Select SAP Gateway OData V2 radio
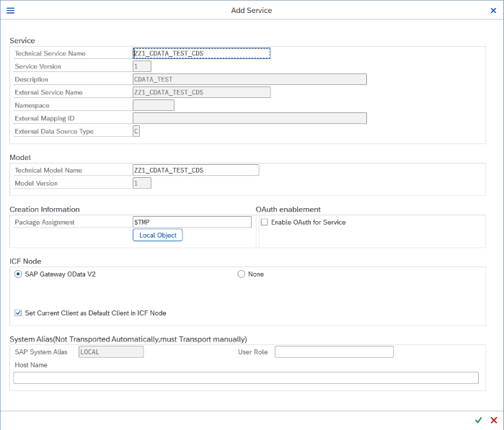The image size is (504, 430). [x=18, y=274]
